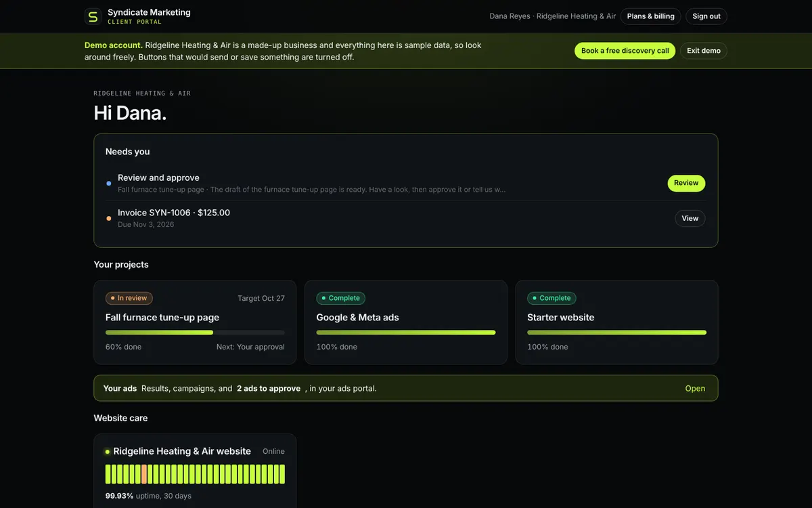The image size is (812, 508).
Task: Open the Starter website project card
Action: [617, 322]
